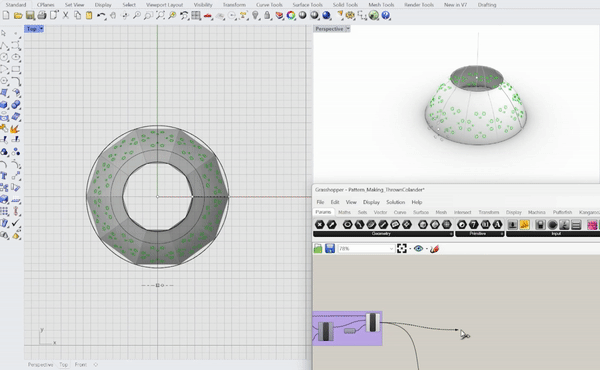Pick the Integer '7' primitive parameter icon
The width and height of the screenshot is (600, 370).
click(x=474, y=225)
